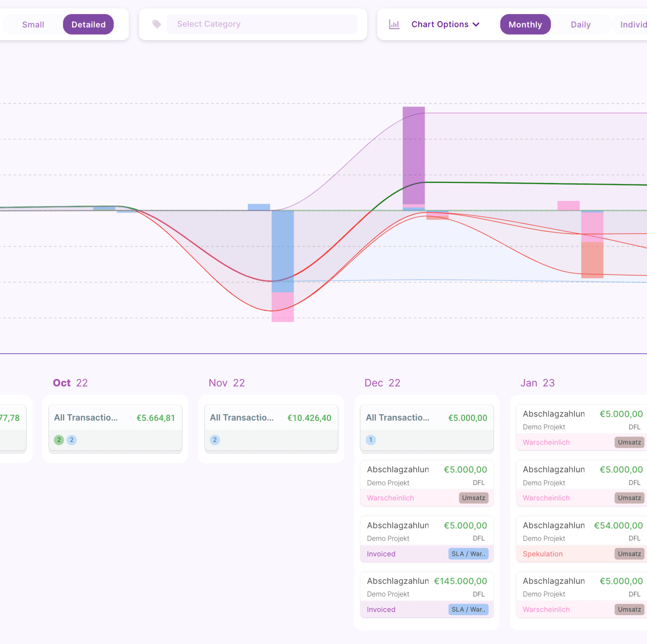
Task: Switch chart to Daily interval
Action: (580, 24)
